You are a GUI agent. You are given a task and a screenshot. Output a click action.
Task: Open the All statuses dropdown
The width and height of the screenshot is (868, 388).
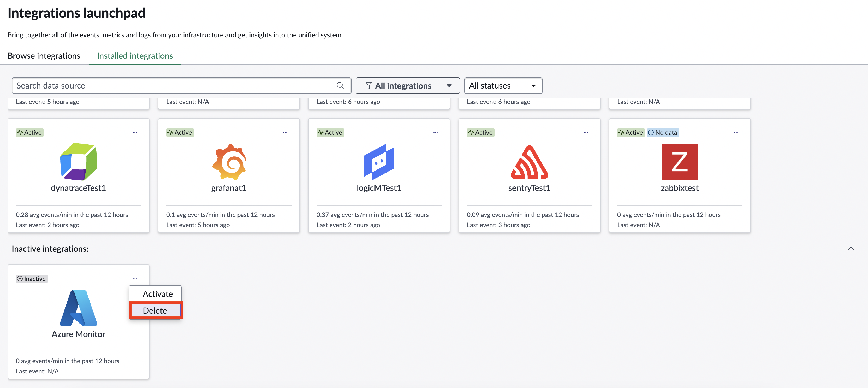(x=503, y=86)
